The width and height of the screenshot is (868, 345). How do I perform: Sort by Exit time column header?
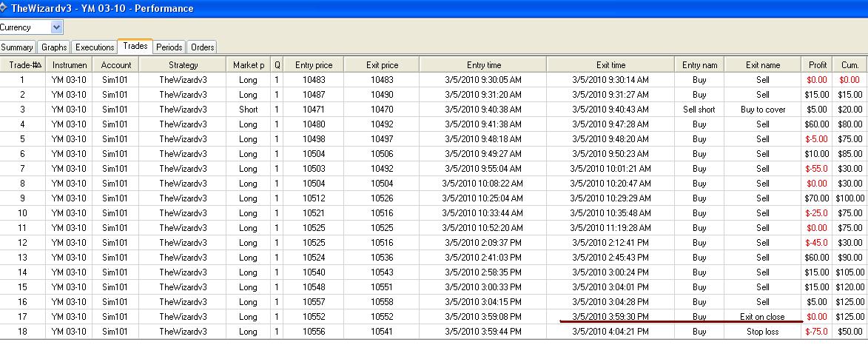click(610, 65)
